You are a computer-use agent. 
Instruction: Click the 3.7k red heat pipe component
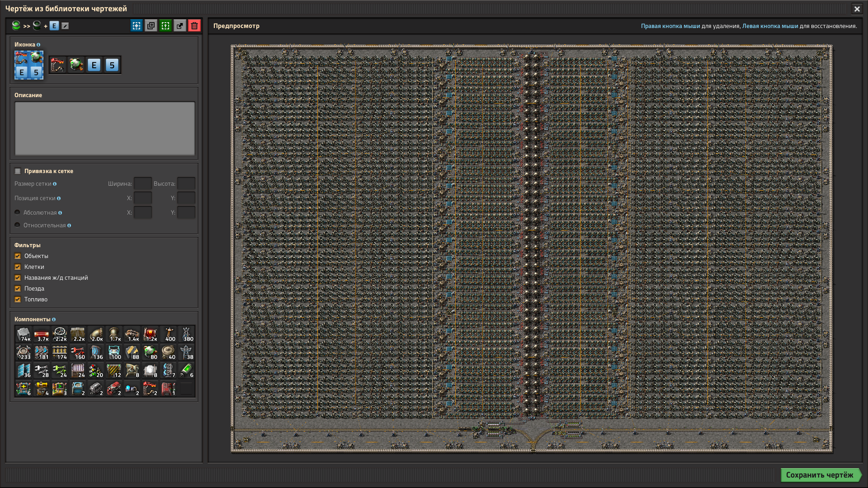click(x=42, y=334)
